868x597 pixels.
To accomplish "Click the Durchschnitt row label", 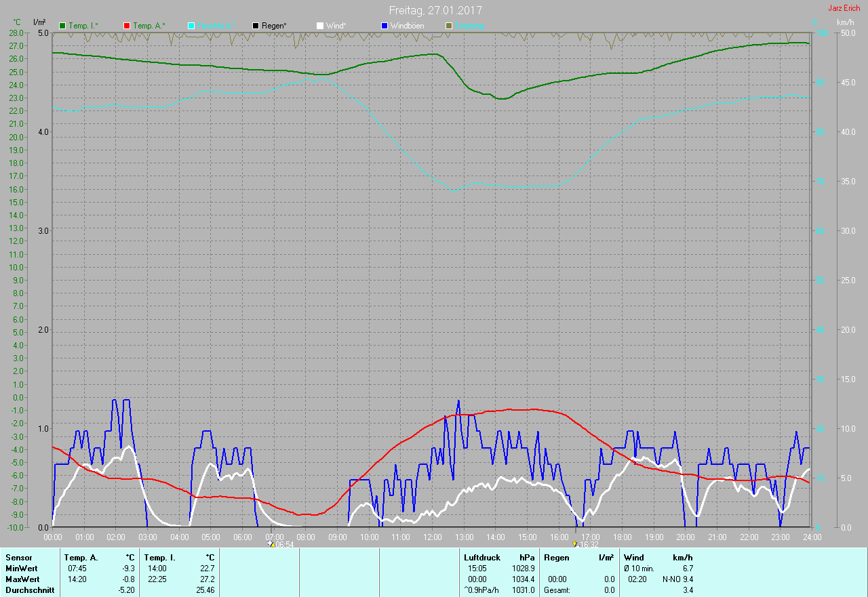I will pyautogui.click(x=27, y=590).
